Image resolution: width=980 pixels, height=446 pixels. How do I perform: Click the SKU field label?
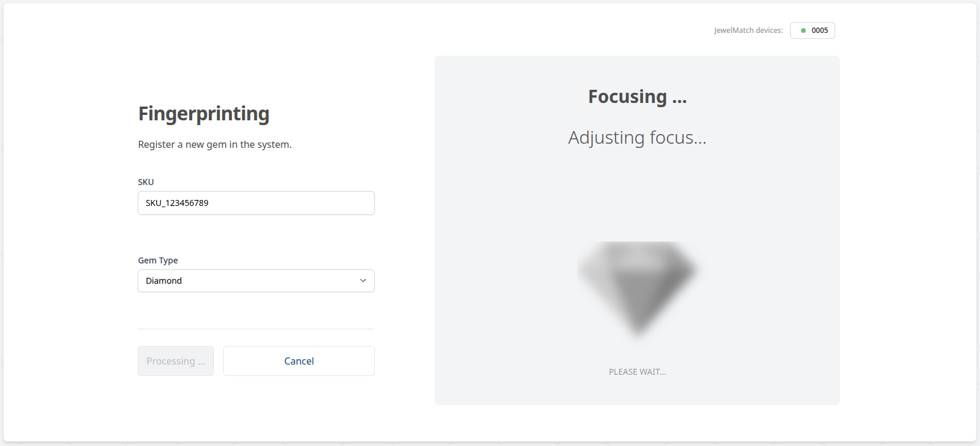pyautogui.click(x=145, y=181)
